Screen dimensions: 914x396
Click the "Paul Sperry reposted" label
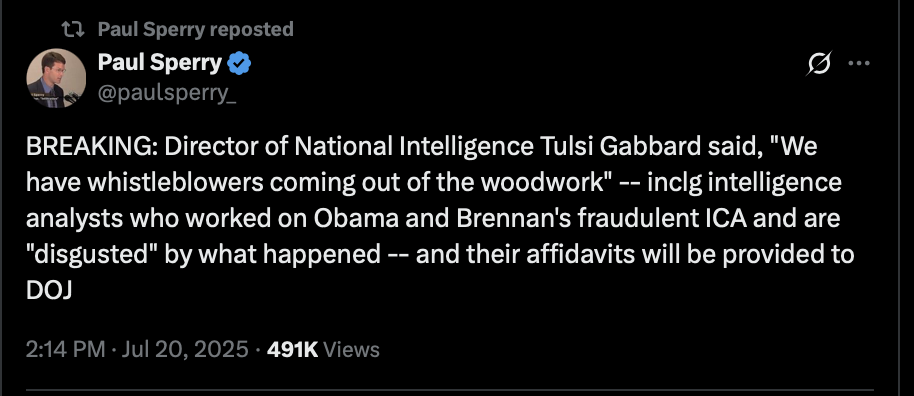(x=196, y=29)
